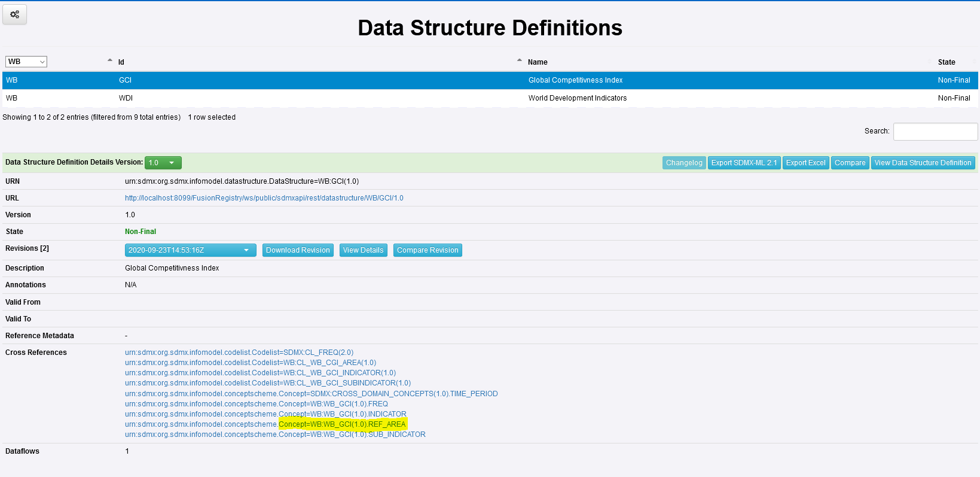Open the revision date dropdown
This screenshot has height=477, width=980.
coord(190,250)
